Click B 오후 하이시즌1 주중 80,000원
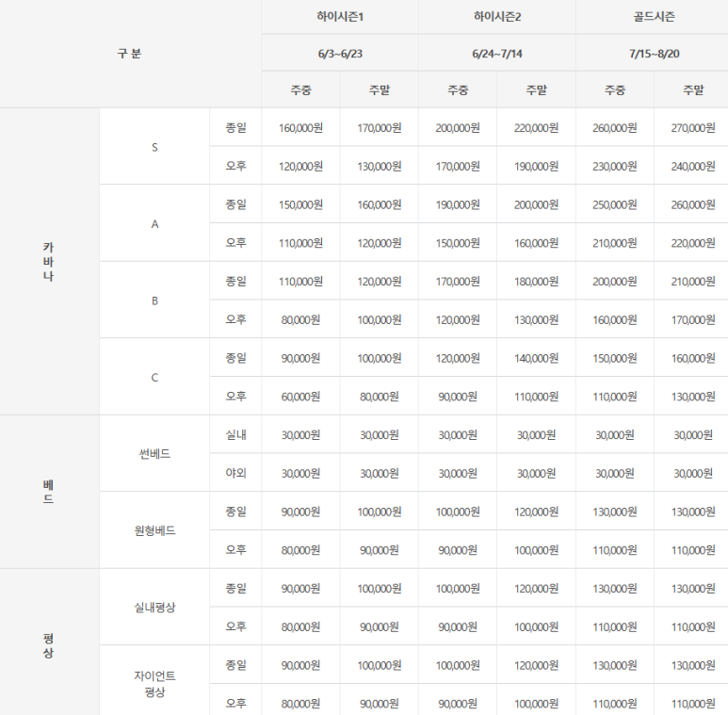The width and height of the screenshot is (728, 715). point(300,320)
